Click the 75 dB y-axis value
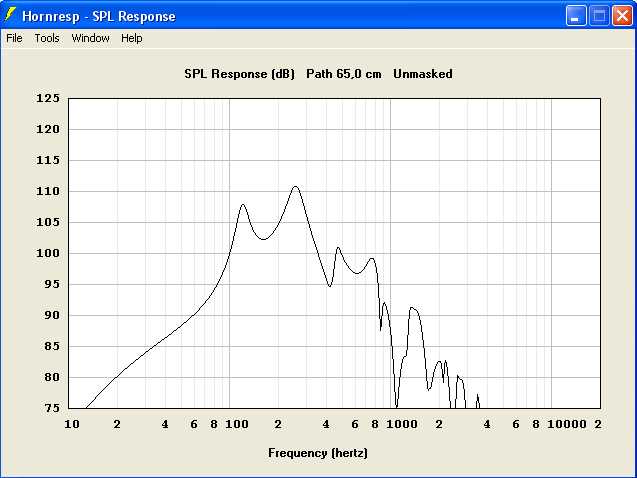The width and height of the screenshot is (637, 478). pyautogui.click(x=52, y=408)
